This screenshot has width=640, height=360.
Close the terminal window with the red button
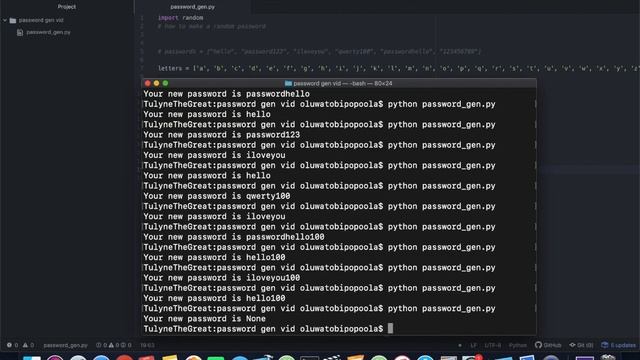(148, 83)
